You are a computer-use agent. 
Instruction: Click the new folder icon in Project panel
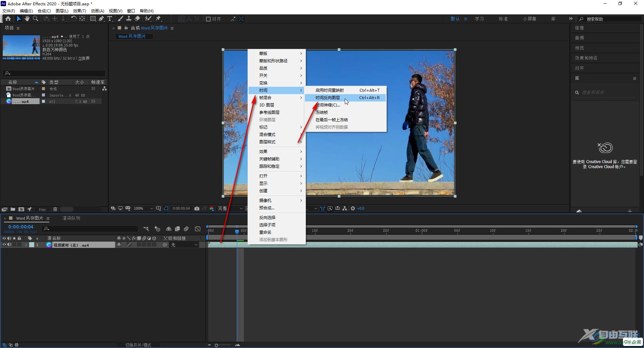13,209
